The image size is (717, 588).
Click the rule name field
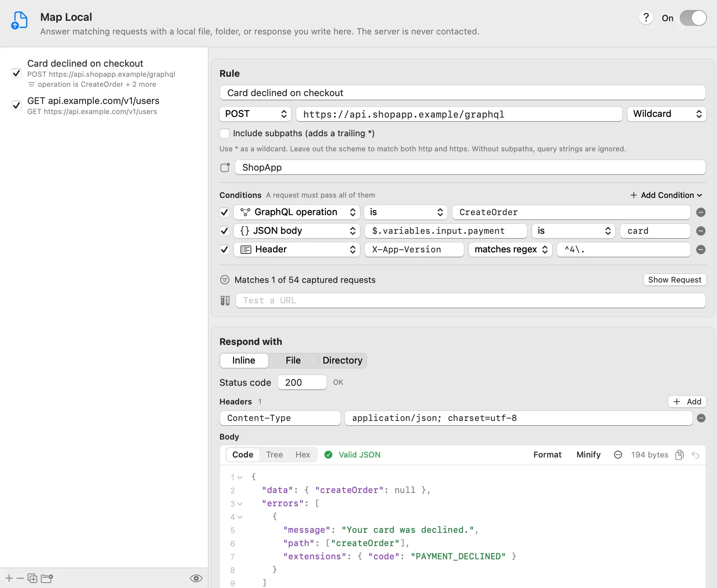[462, 93]
